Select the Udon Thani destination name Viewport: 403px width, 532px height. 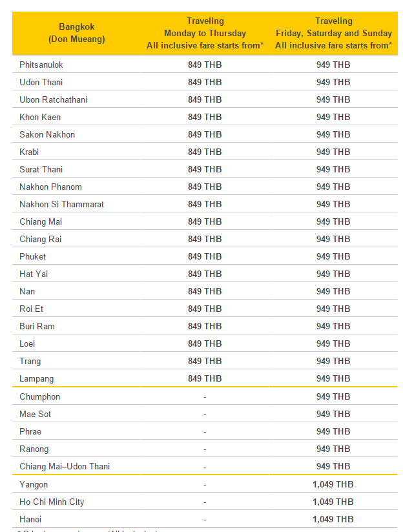click(x=41, y=82)
